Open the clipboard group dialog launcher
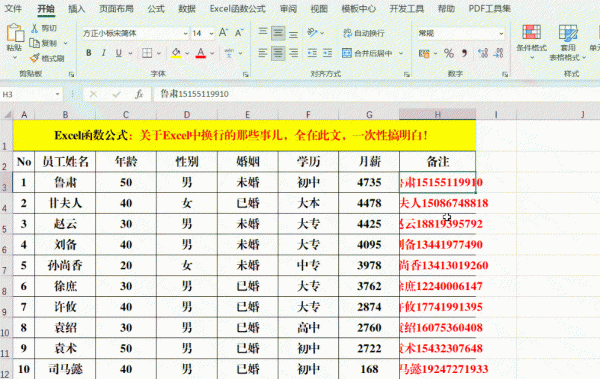Image resolution: width=600 pixels, height=379 pixels. click(72, 74)
